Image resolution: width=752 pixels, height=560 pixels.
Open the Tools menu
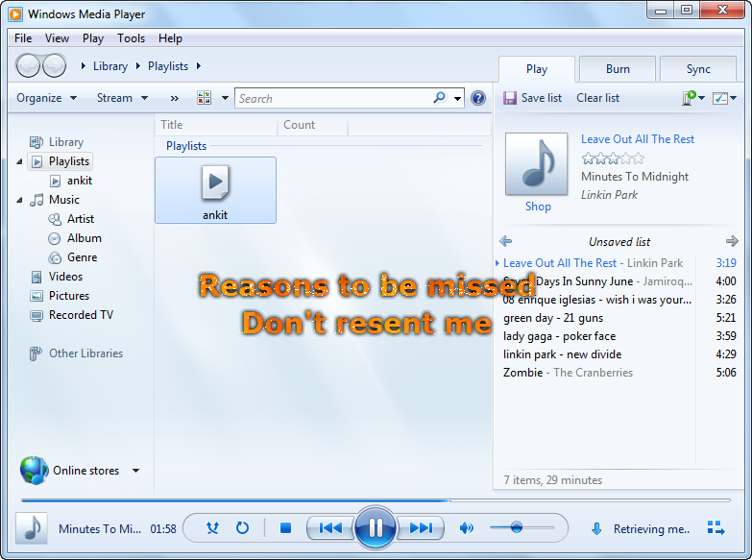pyautogui.click(x=131, y=38)
